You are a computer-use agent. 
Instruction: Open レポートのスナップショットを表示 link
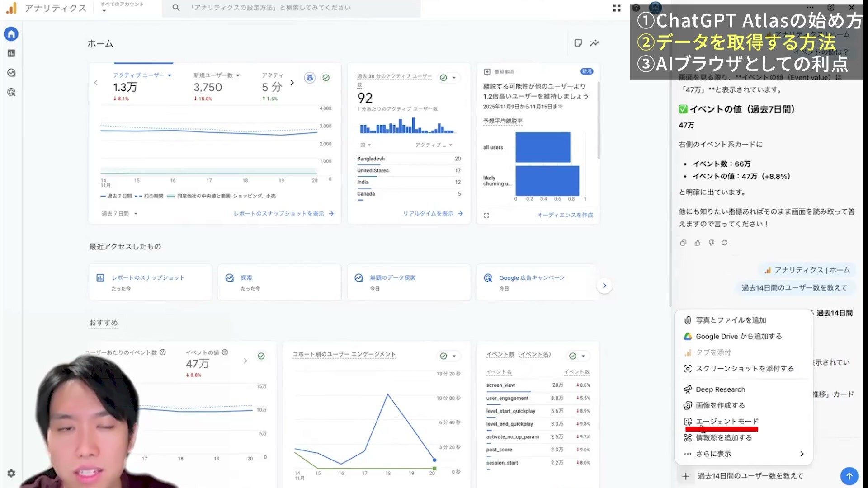click(x=283, y=214)
